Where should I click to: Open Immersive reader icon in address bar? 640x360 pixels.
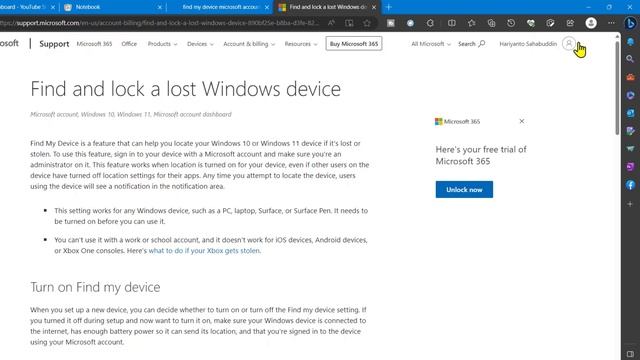(x=349, y=23)
